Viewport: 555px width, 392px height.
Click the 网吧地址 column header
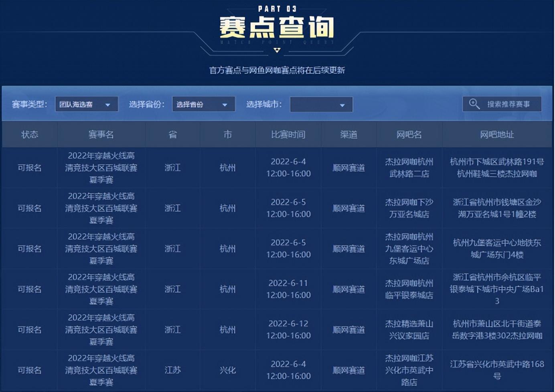coord(497,135)
